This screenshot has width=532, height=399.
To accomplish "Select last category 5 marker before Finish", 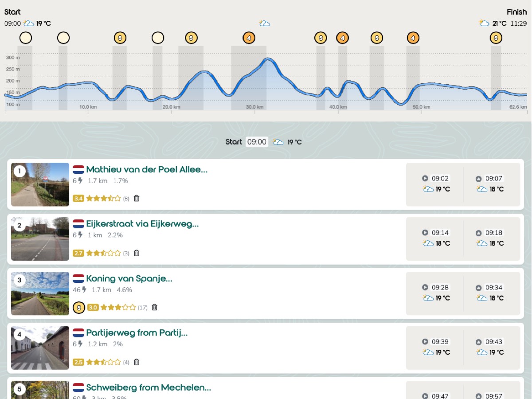I will pyautogui.click(x=496, y=38).
